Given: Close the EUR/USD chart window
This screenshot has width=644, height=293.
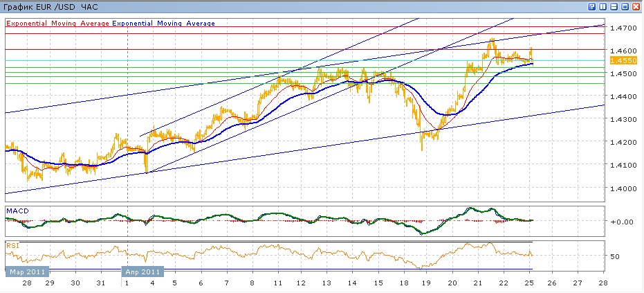Looking at the screenshot, I should [x=635, y=6].
